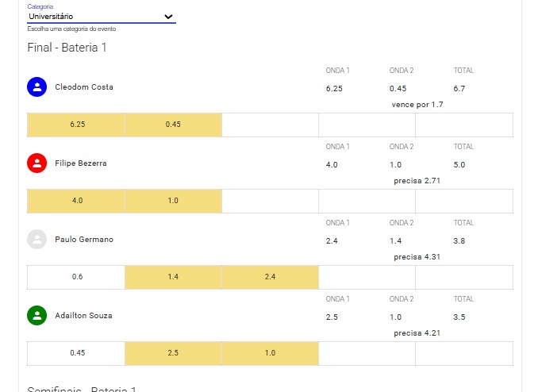Click Filipe Bezerra's red avatar icon
The height and width of the screenshot is (392, 538).
click(x=37, y=163)
